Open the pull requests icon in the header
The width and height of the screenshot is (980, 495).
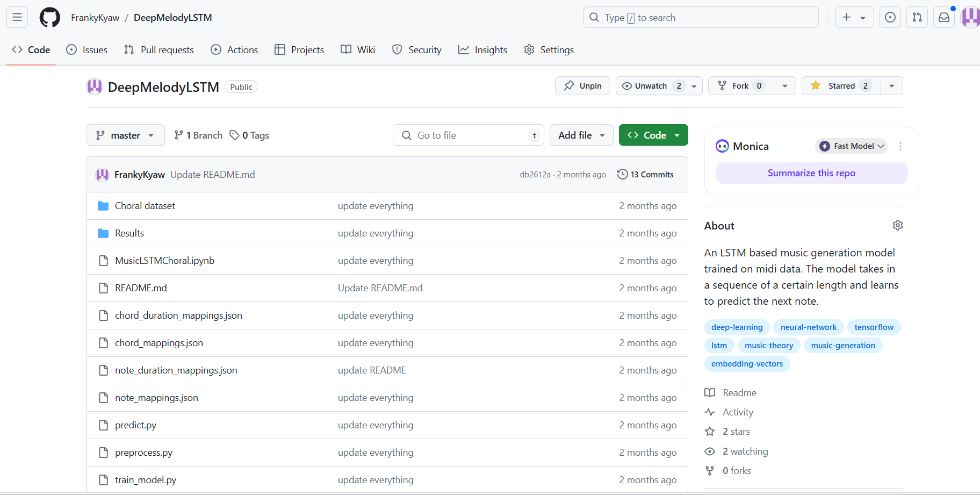pos(917,17)
